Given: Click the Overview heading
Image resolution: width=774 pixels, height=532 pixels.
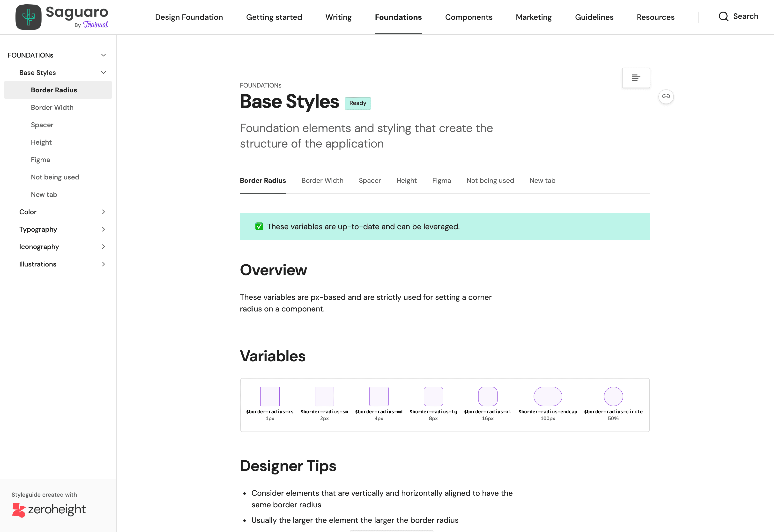Looking at the screenshot, I should pos(273,270).
